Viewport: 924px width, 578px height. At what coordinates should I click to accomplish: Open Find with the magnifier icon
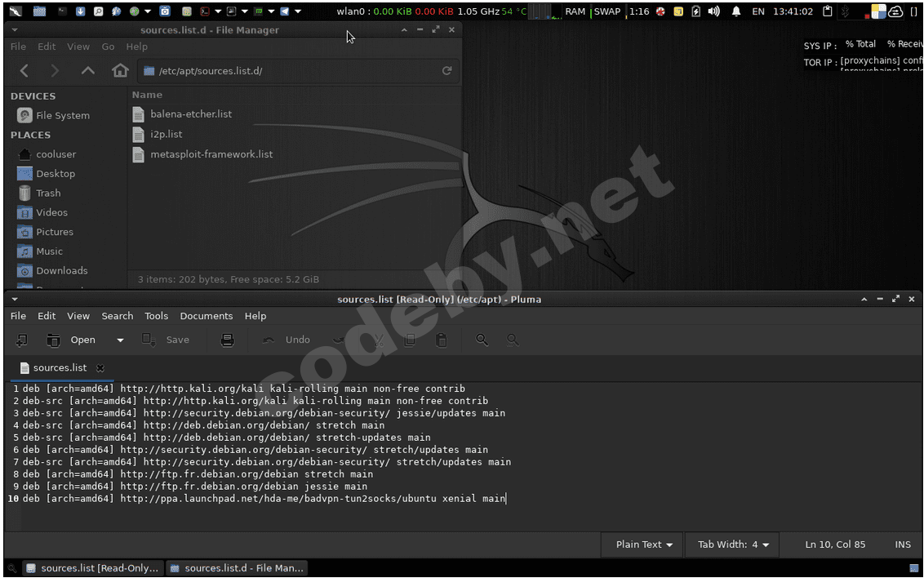pos(482,340)
